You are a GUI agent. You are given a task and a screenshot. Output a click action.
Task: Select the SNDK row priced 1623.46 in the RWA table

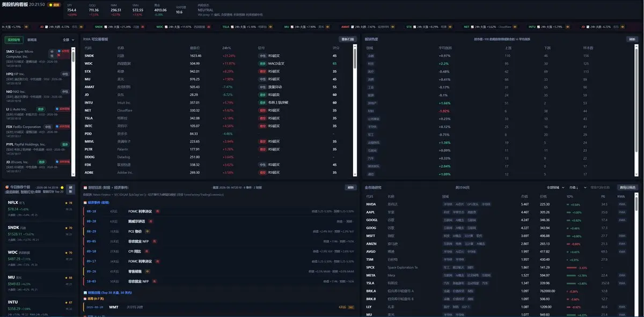coord(216,55)
